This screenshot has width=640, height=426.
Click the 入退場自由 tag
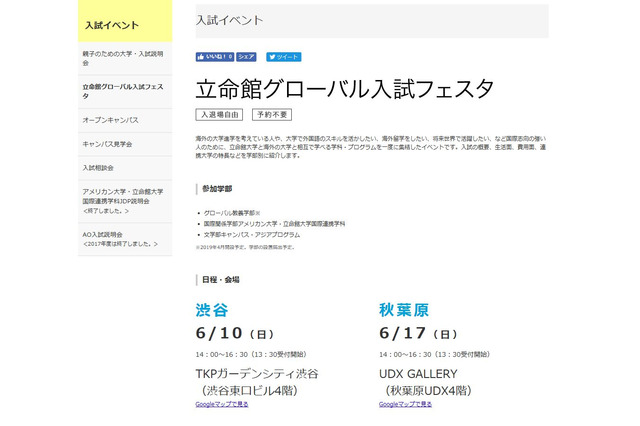219,115
